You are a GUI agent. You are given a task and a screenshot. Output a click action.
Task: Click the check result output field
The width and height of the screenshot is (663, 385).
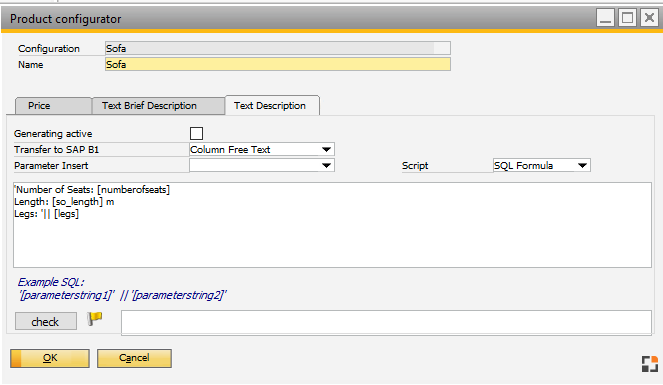386,322
